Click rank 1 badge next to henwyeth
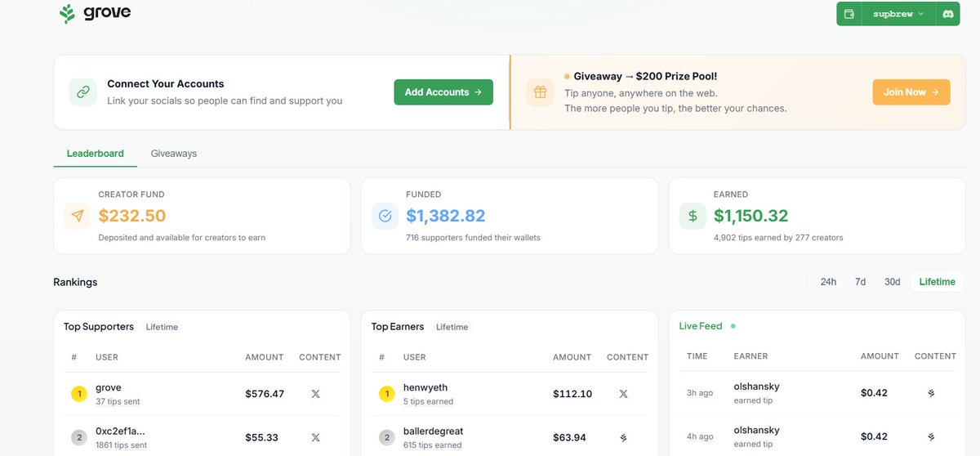 tap(386, 394)
